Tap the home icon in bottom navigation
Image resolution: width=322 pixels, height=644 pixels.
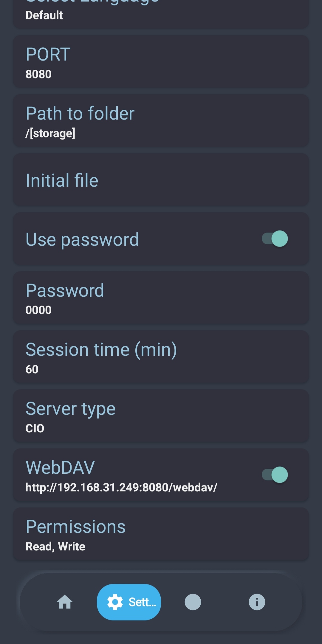point(65,602)
